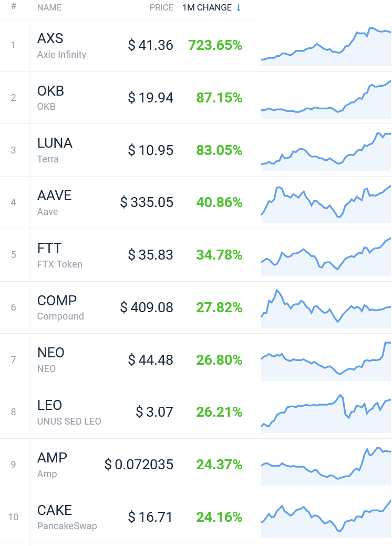
Task: View the AXS sparkline chart
Action: (326, 46)
